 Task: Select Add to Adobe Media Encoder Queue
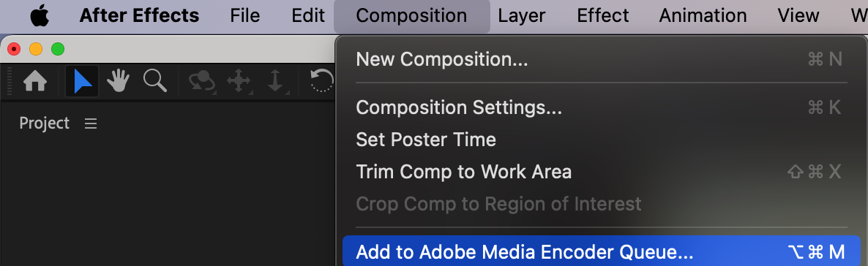[x=602, y=251]
